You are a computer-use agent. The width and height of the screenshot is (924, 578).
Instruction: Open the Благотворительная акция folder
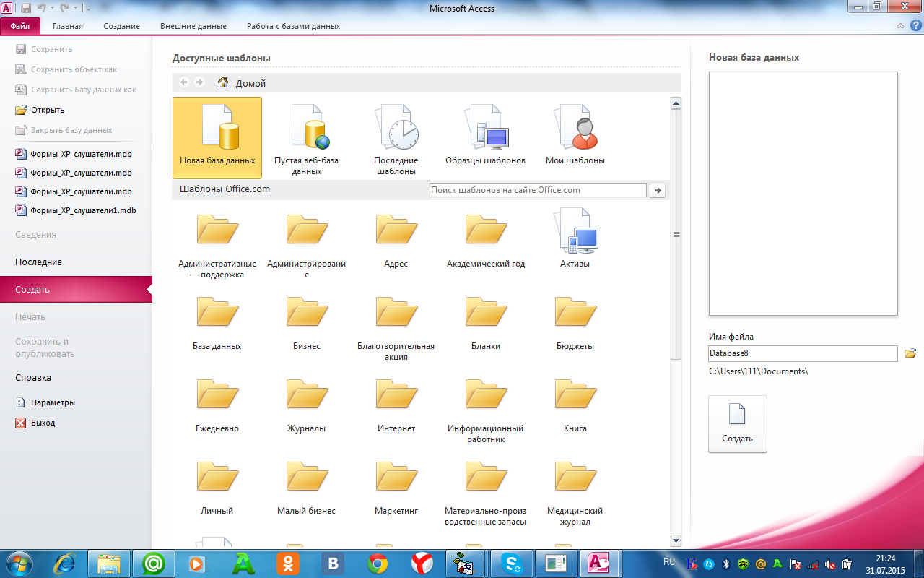pos(396,328)
